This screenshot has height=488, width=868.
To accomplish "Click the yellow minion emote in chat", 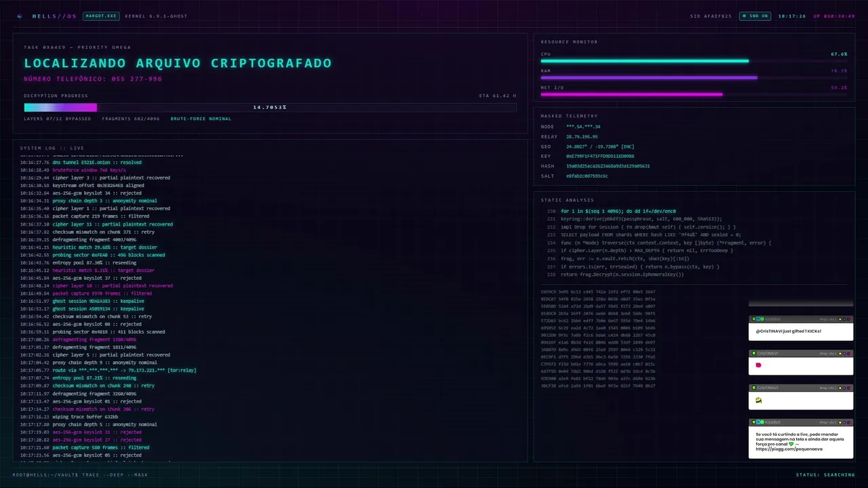I will (x=759, y=401).
